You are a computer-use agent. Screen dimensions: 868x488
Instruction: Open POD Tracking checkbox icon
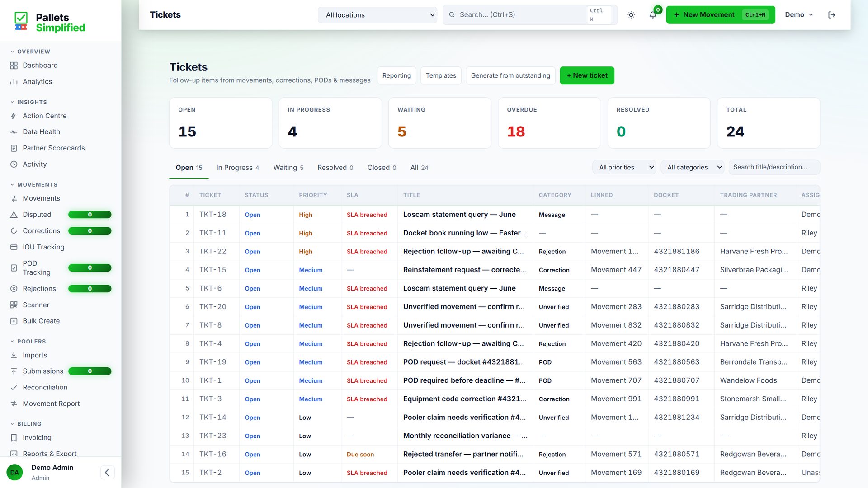(14, 268)
